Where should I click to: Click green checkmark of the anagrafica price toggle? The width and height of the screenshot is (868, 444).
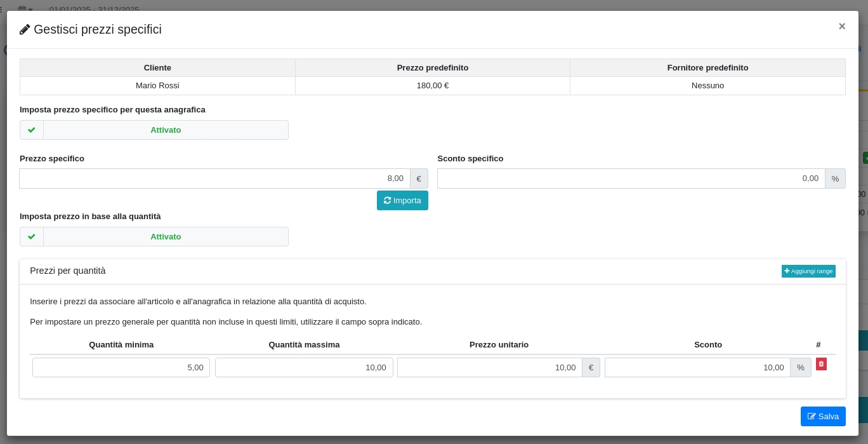click(32, 130)
